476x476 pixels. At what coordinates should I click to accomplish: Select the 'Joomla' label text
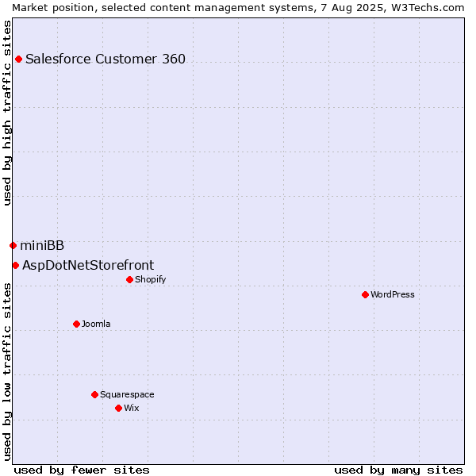[96, 324]
